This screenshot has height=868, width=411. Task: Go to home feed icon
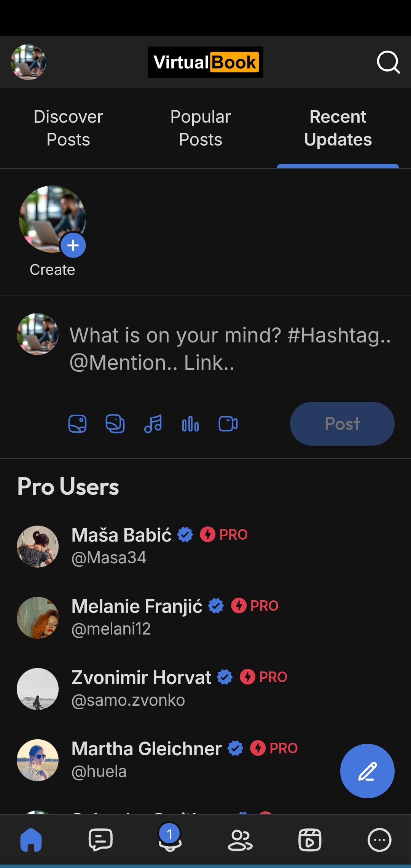coord(31,839)
